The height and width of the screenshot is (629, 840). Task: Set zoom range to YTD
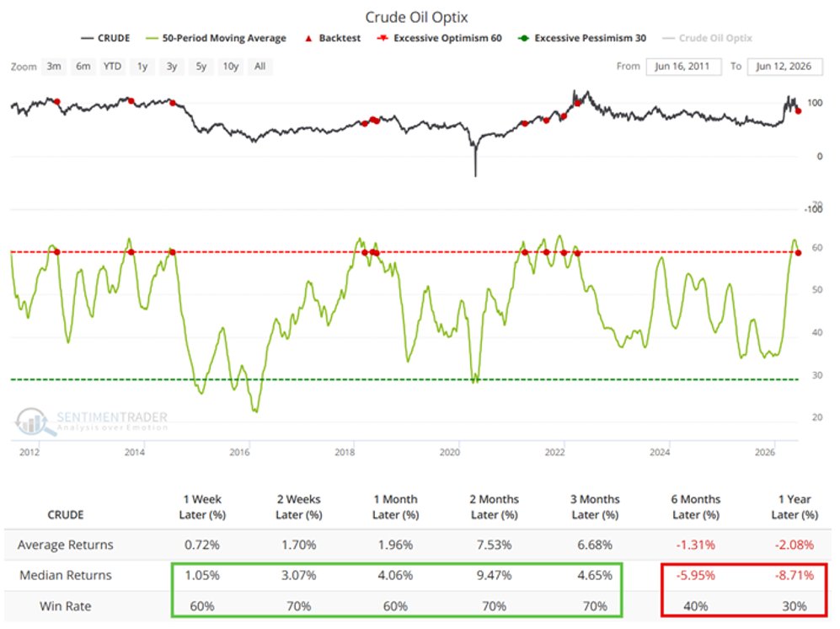(x=113, y=67)
